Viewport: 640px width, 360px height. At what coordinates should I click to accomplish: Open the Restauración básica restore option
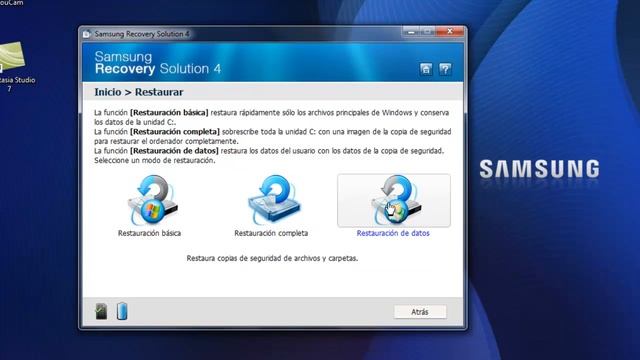152,200
